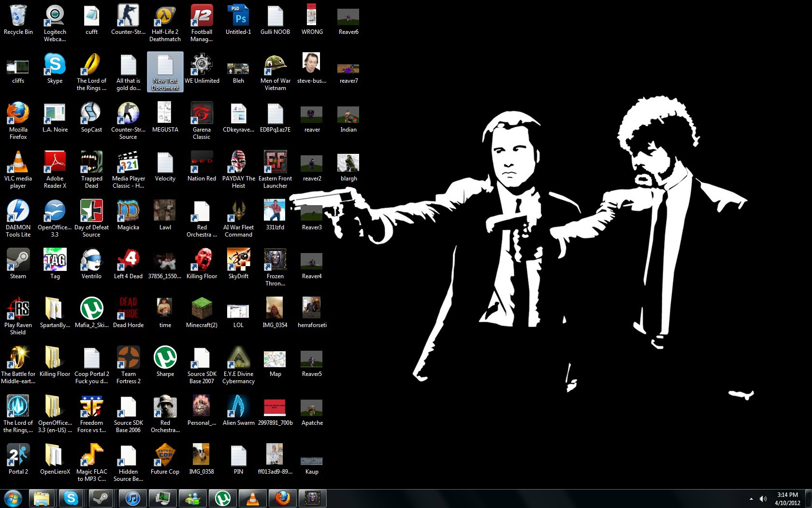Screen dimensions: 812x508
Task: Select the Dead Horde shortcut
Action: (x=128, y=314)
